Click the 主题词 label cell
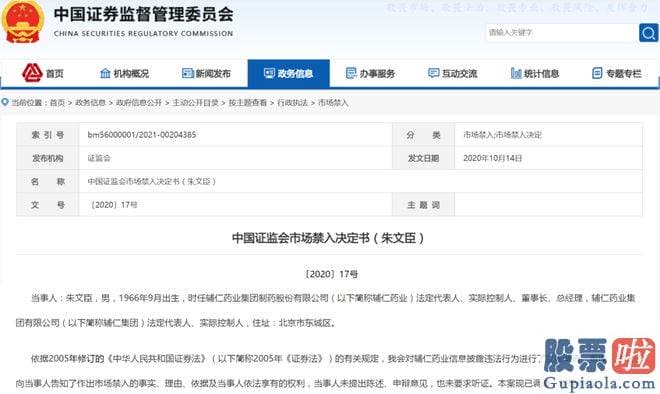The height and width of the screenshot is (394, 660). (x=423, y=205)
